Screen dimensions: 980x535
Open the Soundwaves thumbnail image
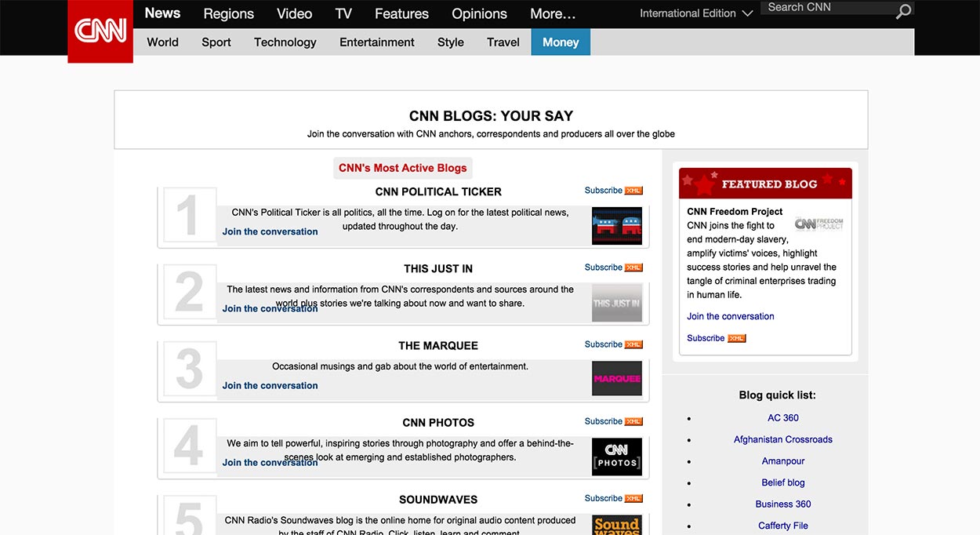click(x=617, y=525)
